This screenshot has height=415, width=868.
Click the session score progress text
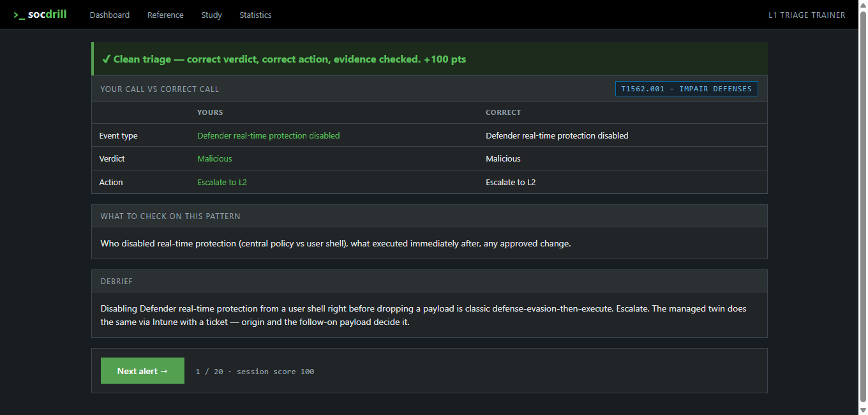pos(255,372)
